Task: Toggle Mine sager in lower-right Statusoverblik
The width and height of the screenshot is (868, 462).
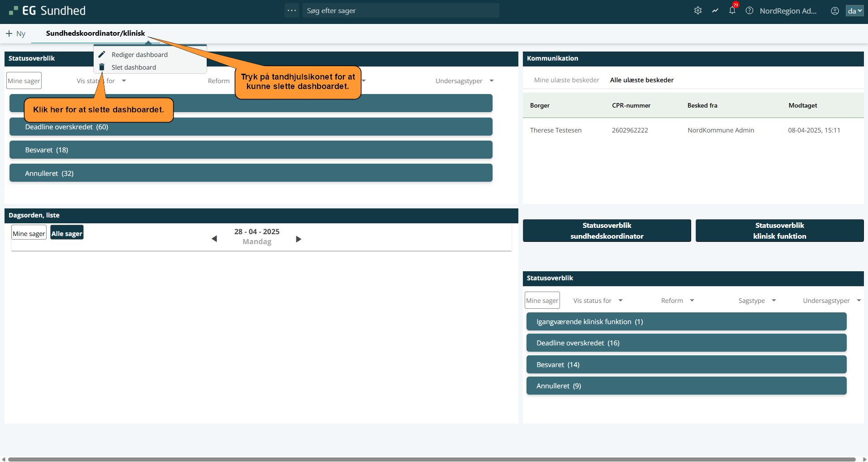Action: click(x=542, y=301)
